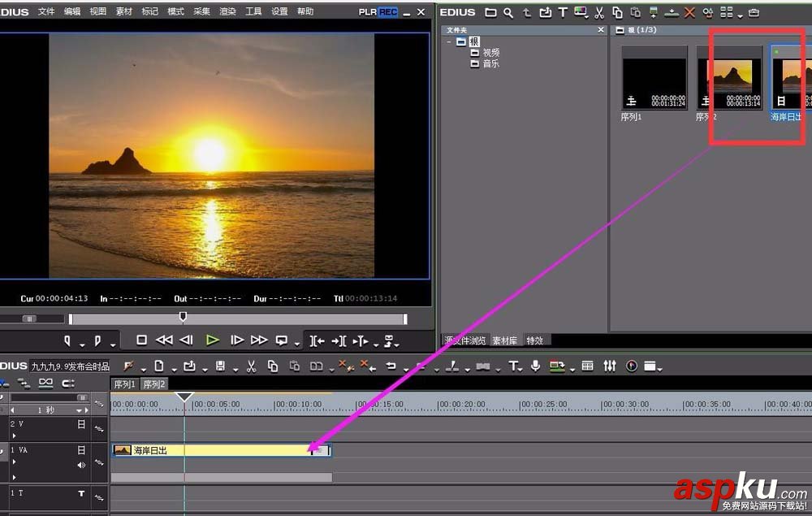
Task: Click the folder icon in bin toolbar
Action: 490,12
